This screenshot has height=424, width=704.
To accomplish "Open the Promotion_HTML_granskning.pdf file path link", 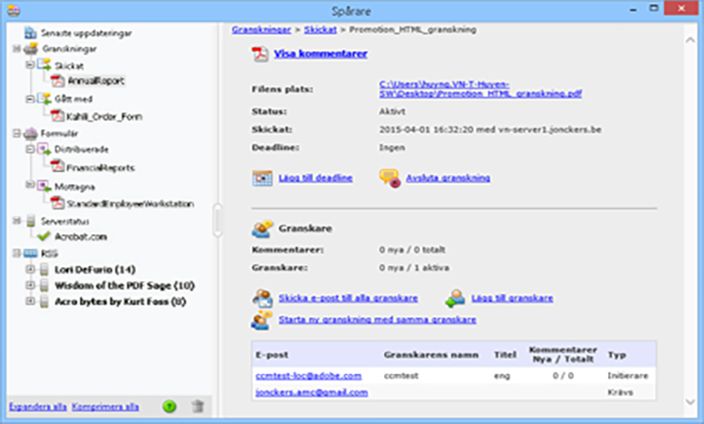I will (480, 89).
